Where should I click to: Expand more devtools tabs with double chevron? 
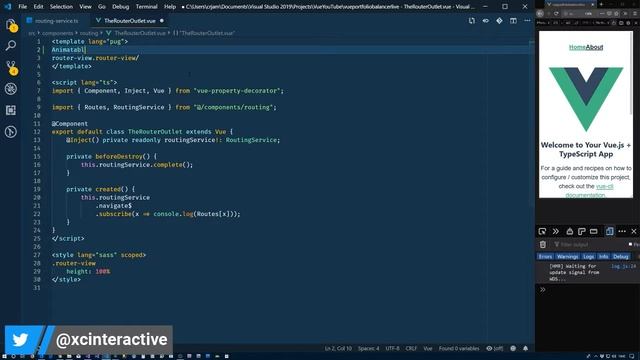(x=556, y=231)
